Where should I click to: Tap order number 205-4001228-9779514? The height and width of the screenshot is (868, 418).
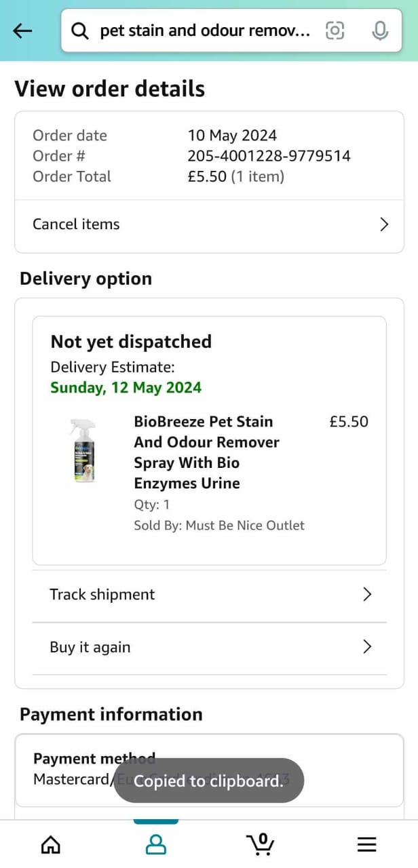pyautogui.click(x=269, y=156)
